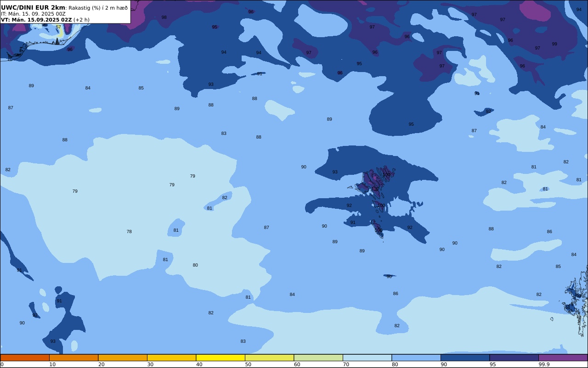Image resolution: width=588 pixels, height=368 pixels.
Task: Click the 70–80 light blue legend swatch
Action: [367, 357]
